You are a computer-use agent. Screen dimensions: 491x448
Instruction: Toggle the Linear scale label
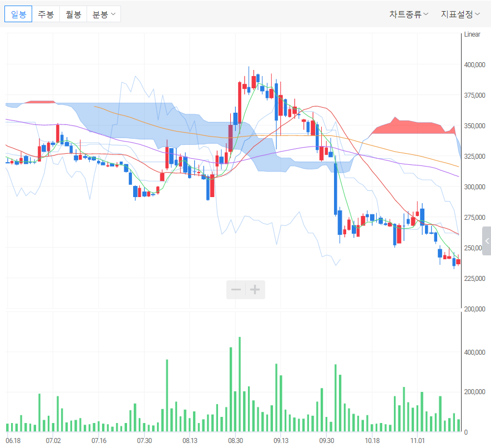472,34
